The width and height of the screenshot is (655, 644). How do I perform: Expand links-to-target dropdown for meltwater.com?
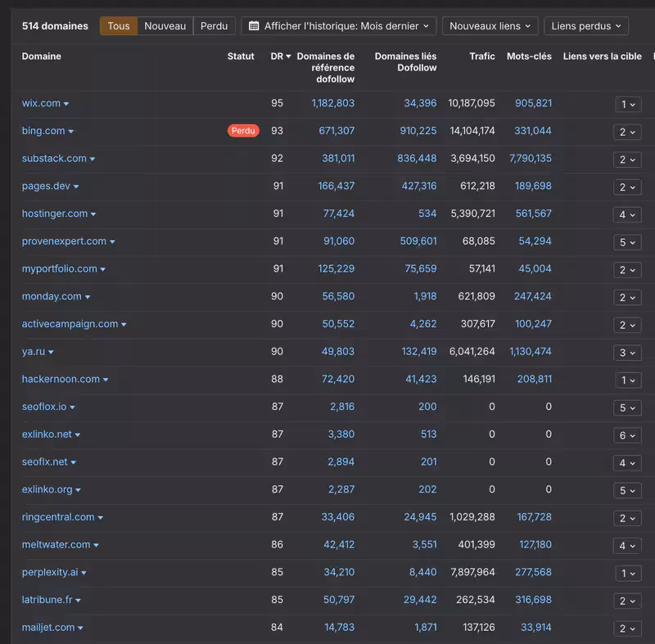tap(627, 546)
